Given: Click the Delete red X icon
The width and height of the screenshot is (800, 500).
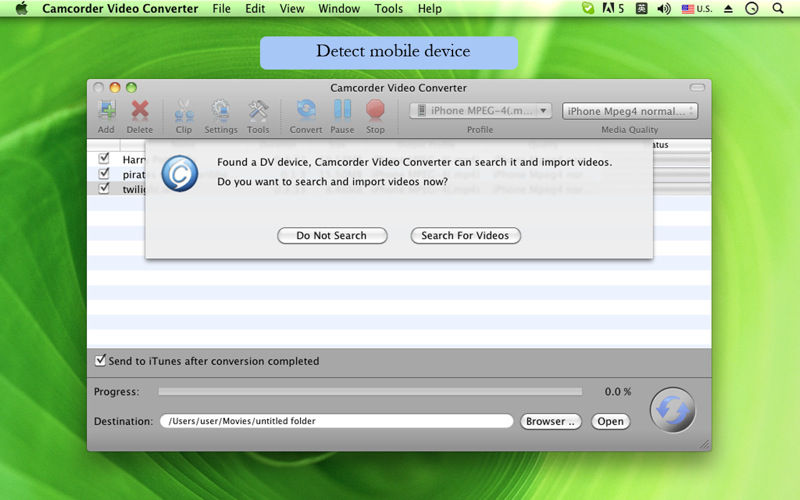Looking at the screenshot, I should [139, 110].
